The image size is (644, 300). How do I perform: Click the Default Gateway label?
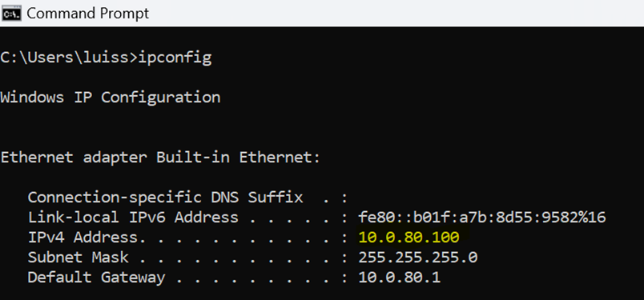pos(96,278)
